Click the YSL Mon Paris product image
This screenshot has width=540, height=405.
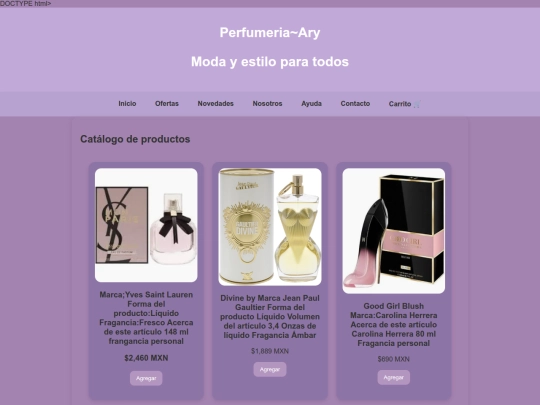point(146,225)
